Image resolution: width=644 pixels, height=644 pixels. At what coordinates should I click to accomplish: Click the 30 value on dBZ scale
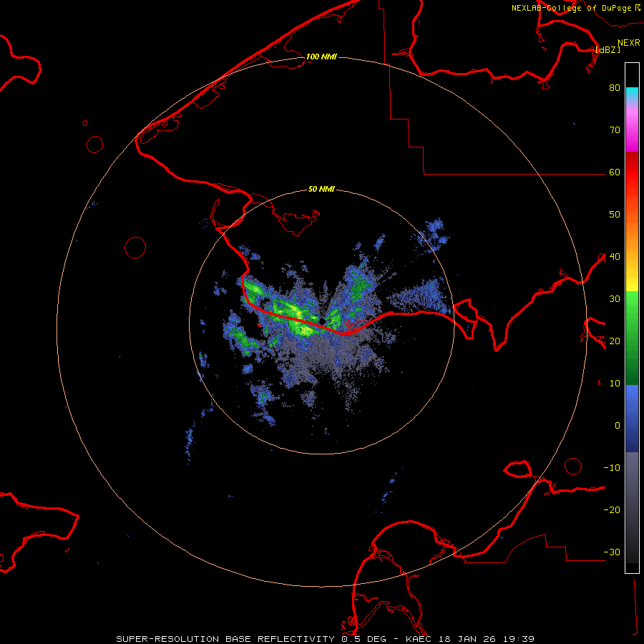[x=615, y=298]
